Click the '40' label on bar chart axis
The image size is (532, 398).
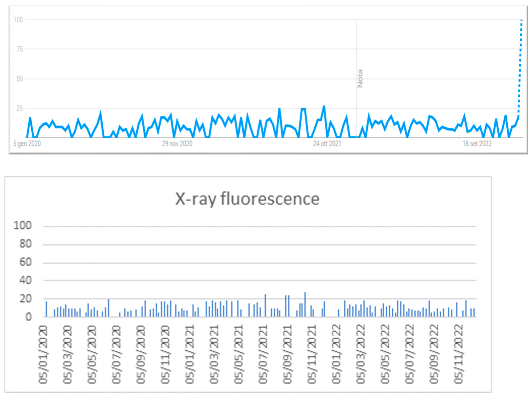click(x=25, y=280)
